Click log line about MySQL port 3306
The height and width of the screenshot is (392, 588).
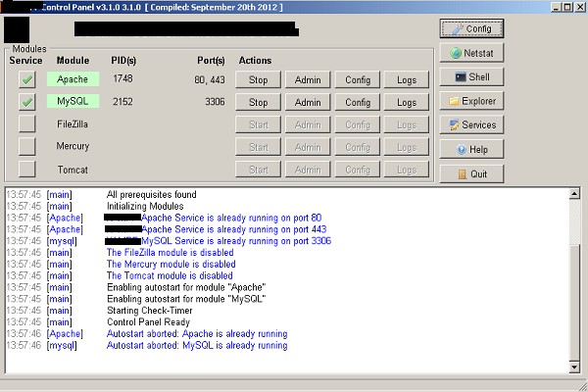coord(236,241)
